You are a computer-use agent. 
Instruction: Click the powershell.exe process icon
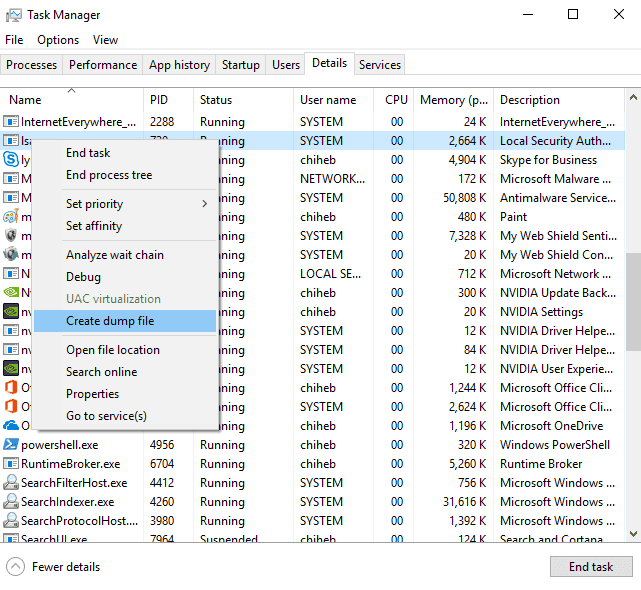[11, 445]
